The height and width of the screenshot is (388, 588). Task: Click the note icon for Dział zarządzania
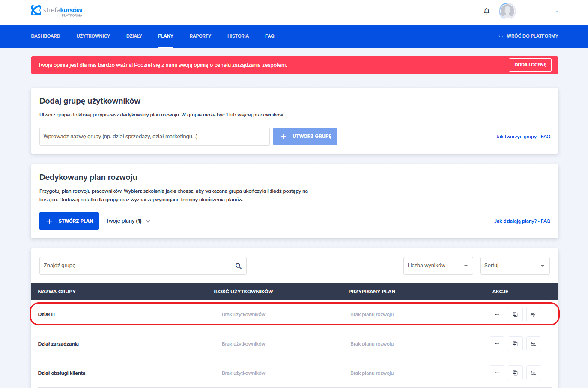coord(534,344)
